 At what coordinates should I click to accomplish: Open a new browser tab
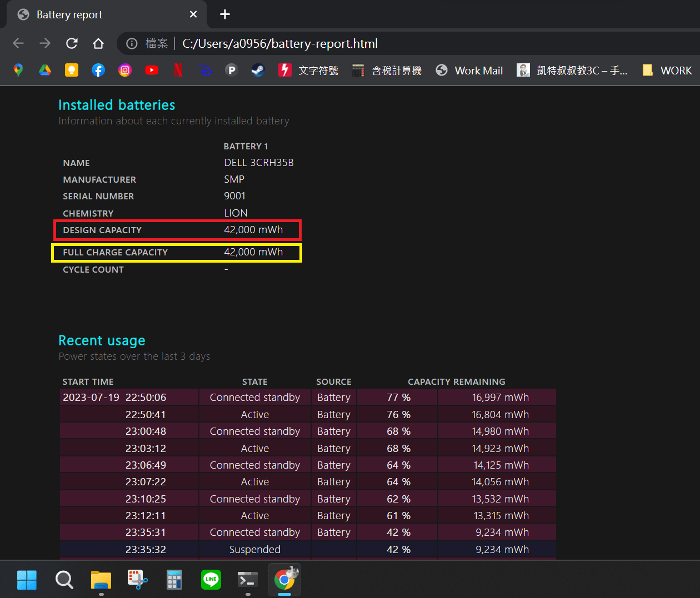(x=225, y=14)
